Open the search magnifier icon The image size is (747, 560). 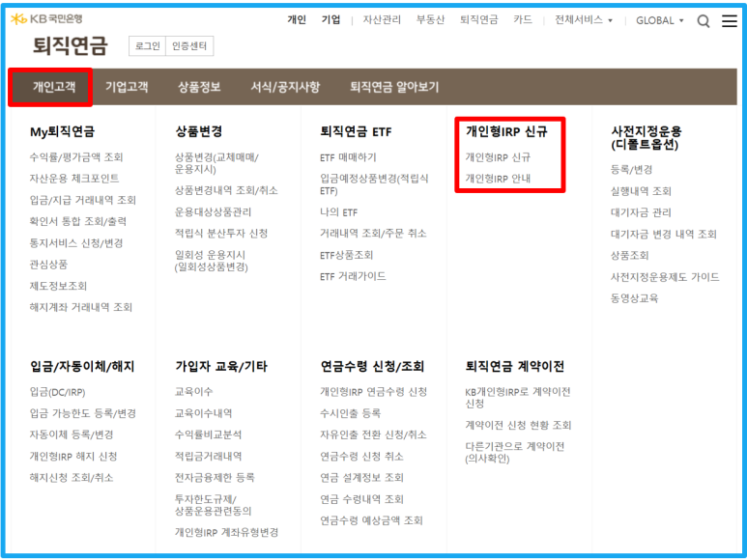coord(704,21)
